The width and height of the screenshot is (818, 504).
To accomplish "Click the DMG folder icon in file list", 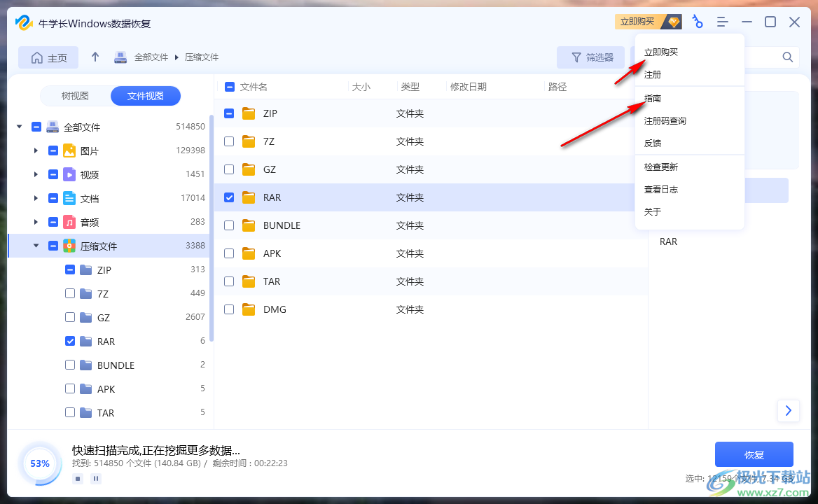I will pyautogui.click(x=249, y=309).
